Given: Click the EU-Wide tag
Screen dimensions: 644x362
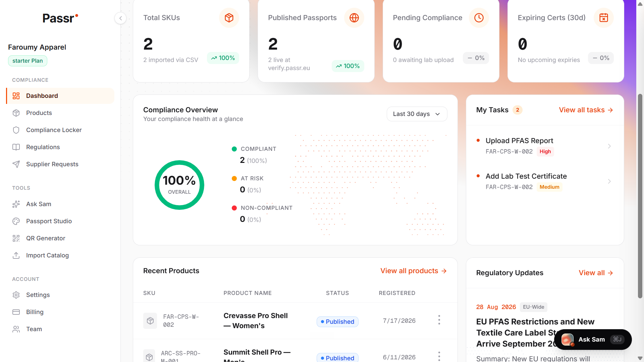Looking at the screenshot, I should point(533,307).
